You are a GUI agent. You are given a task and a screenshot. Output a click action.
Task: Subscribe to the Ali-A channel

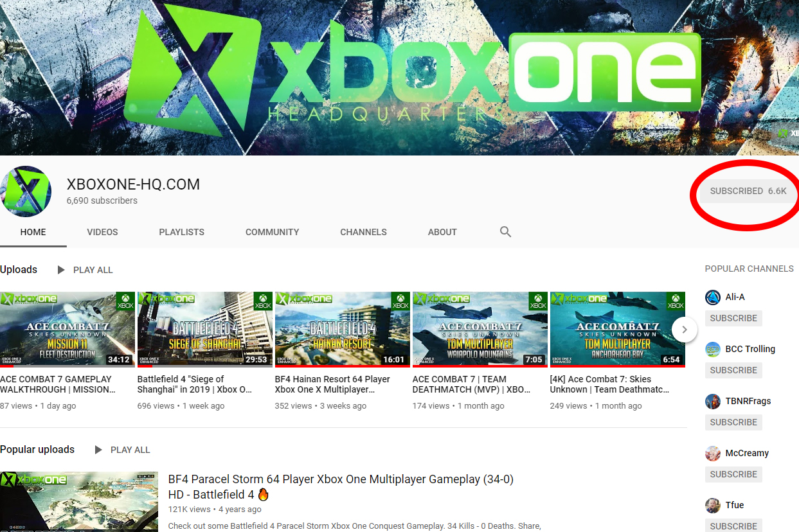coord(733,318)
